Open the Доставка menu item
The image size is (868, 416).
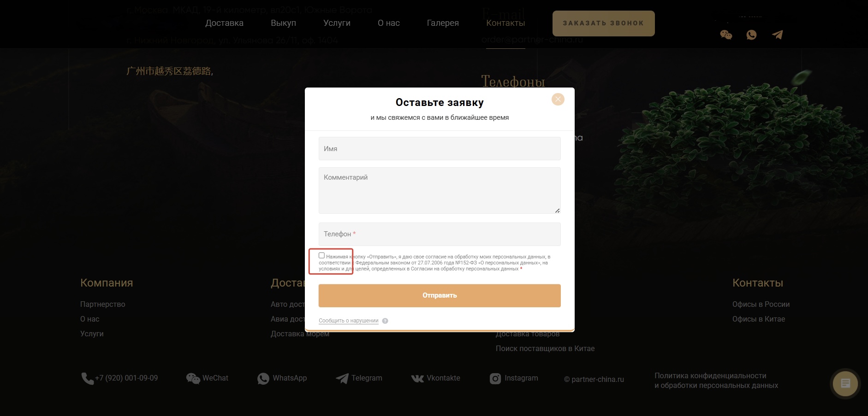point(224,23)
